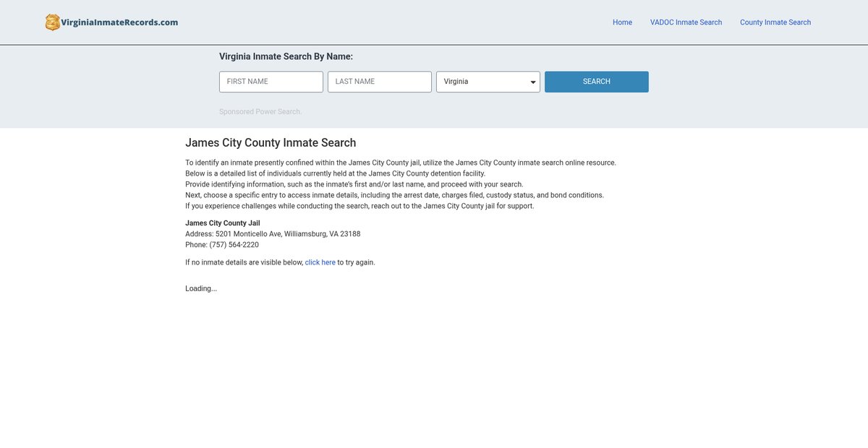Select the 'If you experience challenges' sentence

(x=359, y=206)
